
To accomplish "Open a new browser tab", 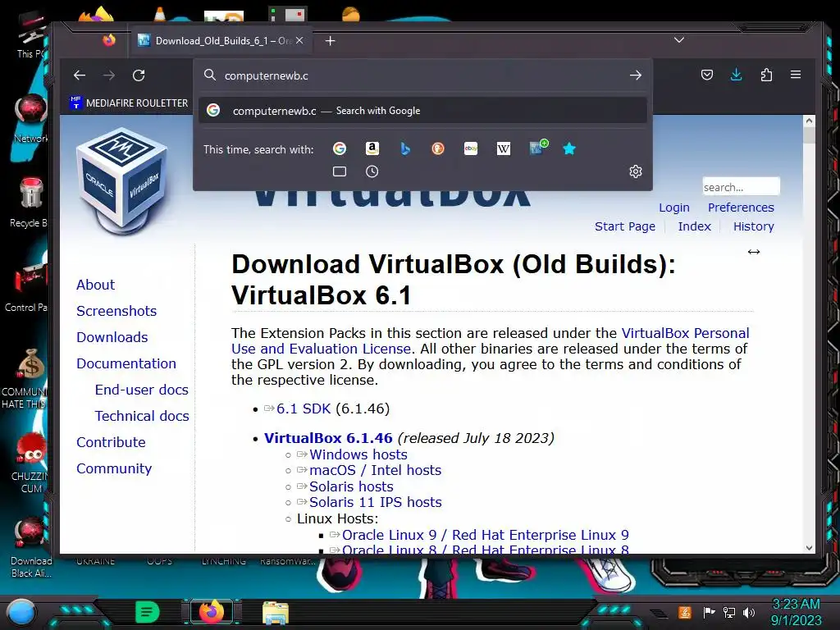I will 330,41.
